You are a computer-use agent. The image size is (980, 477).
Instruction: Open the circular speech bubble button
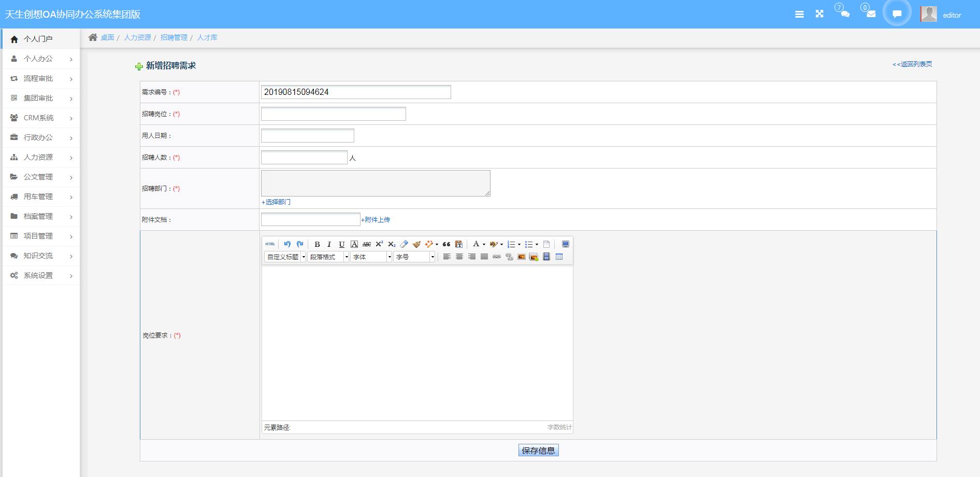897,13
